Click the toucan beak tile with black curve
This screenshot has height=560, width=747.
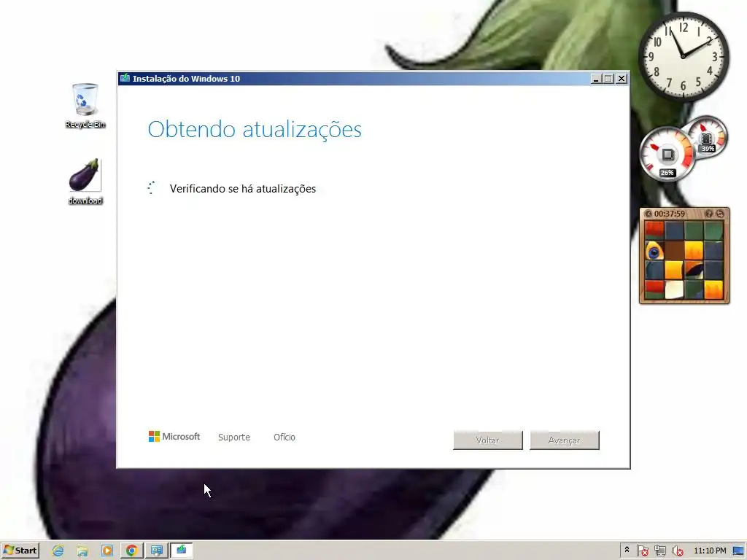click(x=694, y=270)
